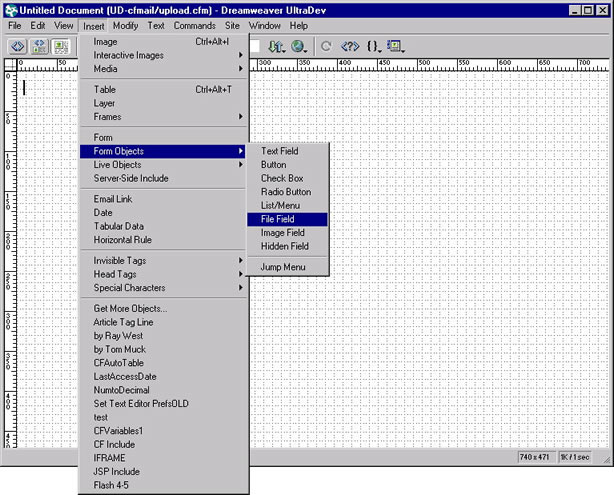Insert a Button form object
Viewport: 614px width, 495px height.
287,164
